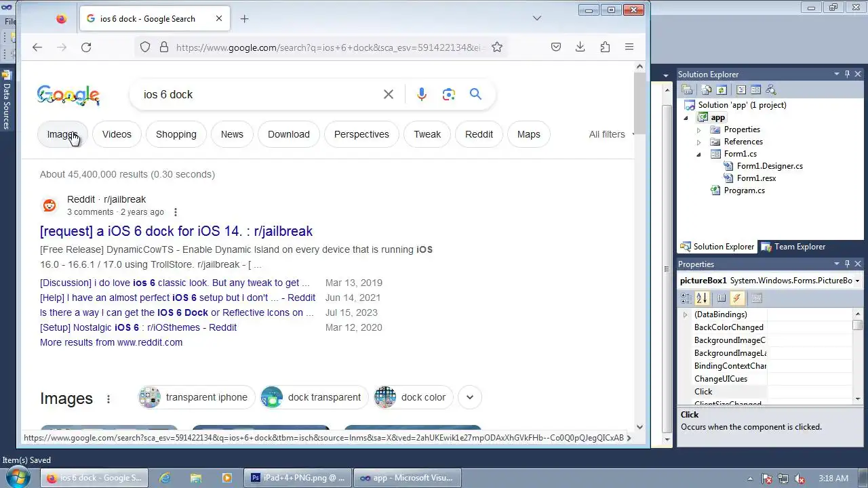Select the Videos search filter
This screenshot has height=488, width=868.
[x=117, y=134]
